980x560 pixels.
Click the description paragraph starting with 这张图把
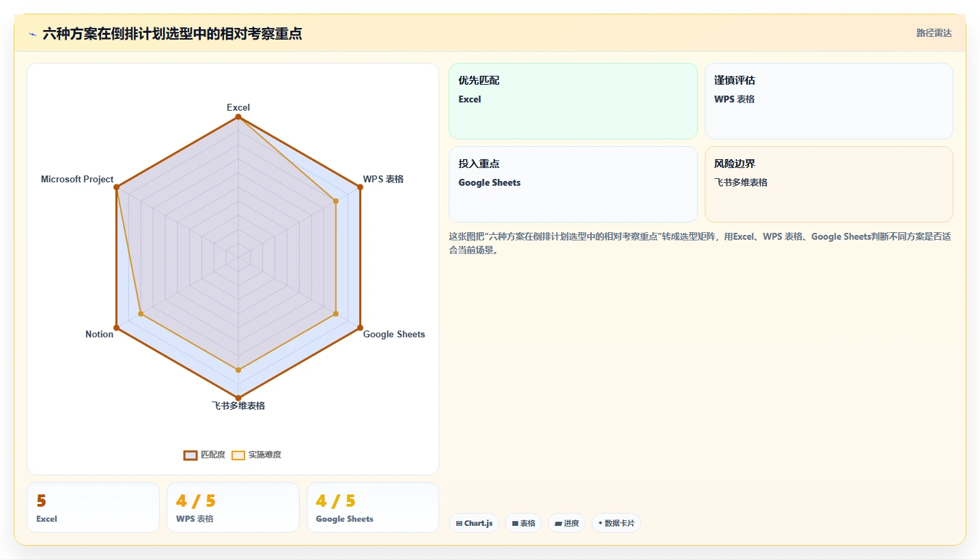coord(700,243)
